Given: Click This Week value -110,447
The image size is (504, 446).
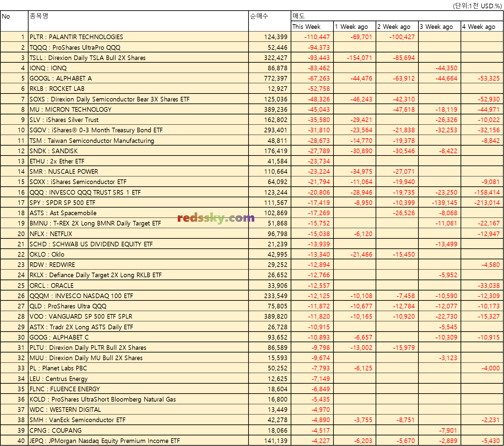Looking at the screenshot, I should (x=317, y=37).
